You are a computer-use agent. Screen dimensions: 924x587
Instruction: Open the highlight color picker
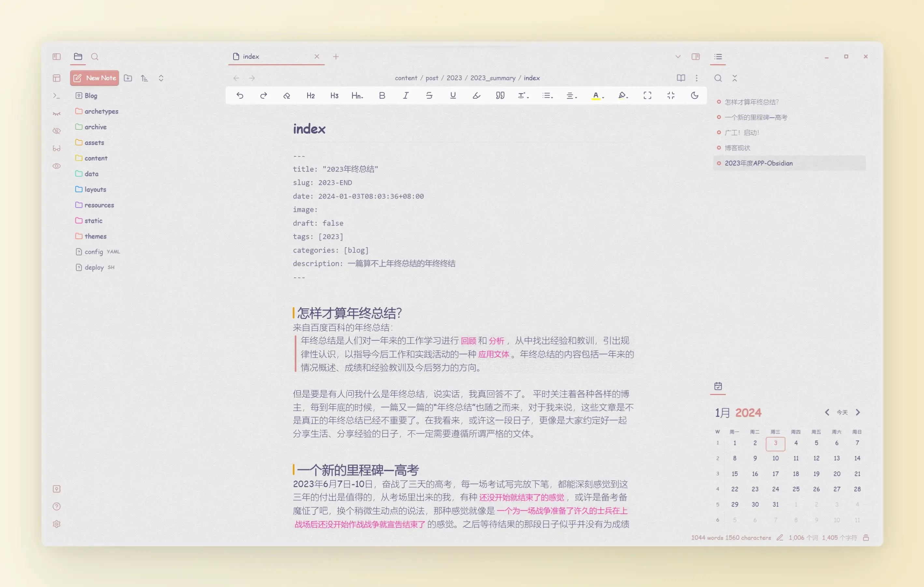tap(623, 95)
